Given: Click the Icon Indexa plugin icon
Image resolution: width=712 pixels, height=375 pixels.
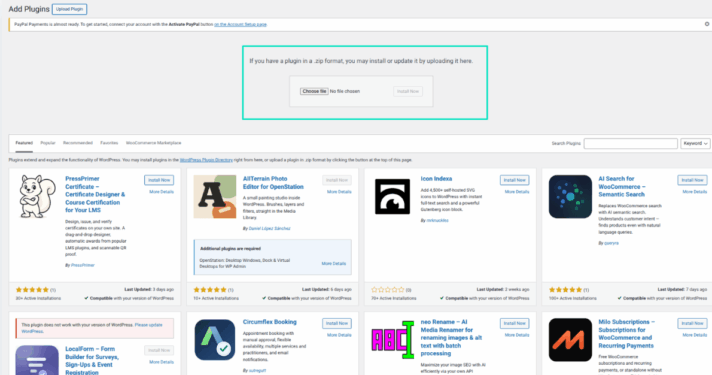Looking at the screenshot, I should [392, 197].
